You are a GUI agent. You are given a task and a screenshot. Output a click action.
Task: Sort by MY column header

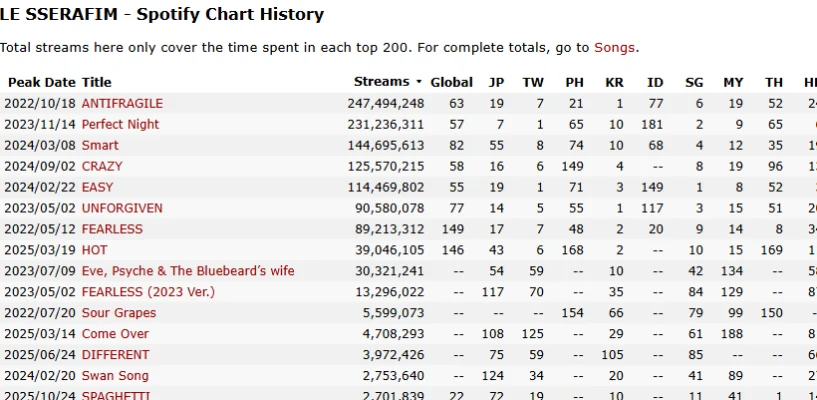tap(735, 82)
